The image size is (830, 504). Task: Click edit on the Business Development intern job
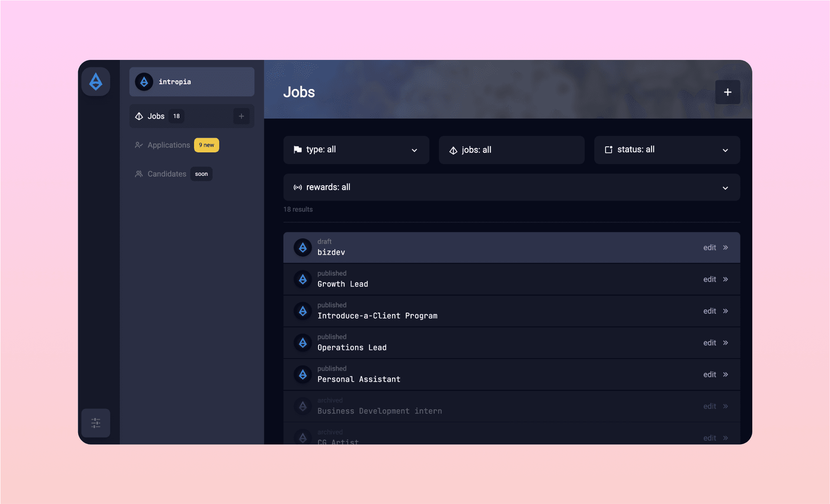(x=709, y=406)
